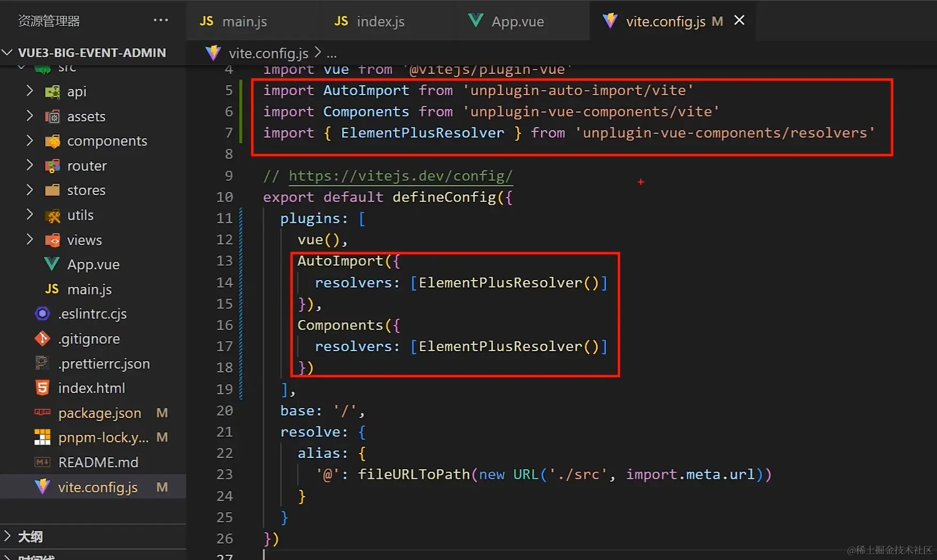Click the Vue icon on the App.vue tab
The height and width of the screenshot is (560, 937).
[476, 21]
